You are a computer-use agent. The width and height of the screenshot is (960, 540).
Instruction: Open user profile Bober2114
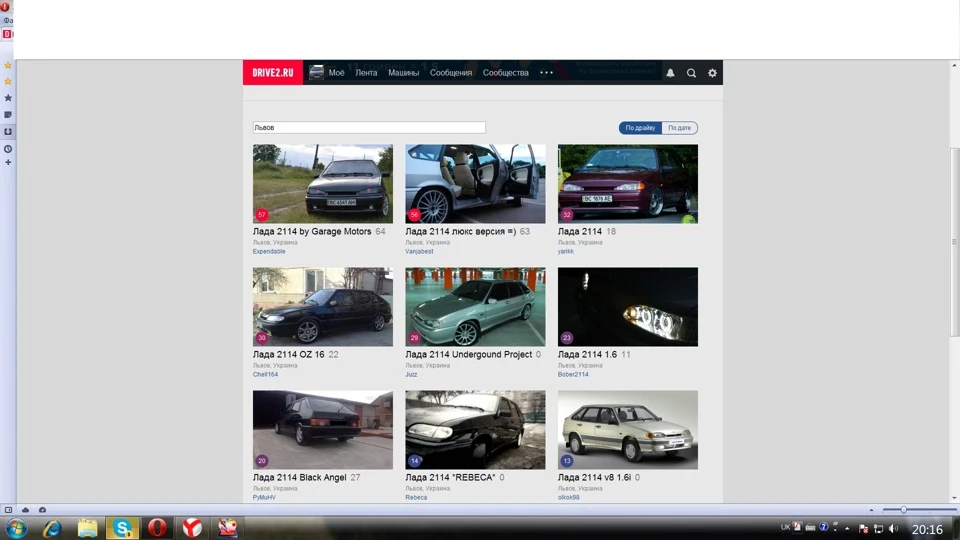pos(573,375)
